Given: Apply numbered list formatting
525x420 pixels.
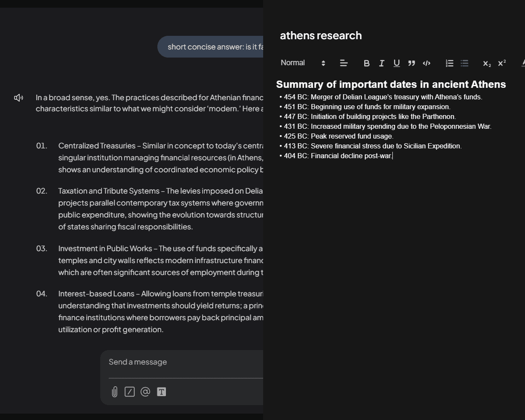Looking at the screenshot, I should click(450, 63).
